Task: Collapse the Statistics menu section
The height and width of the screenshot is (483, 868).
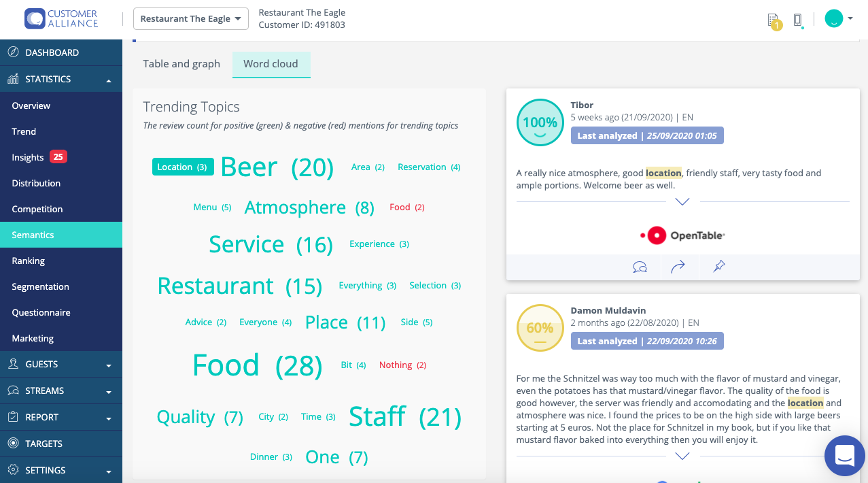Action: click(x=109, y=80)
